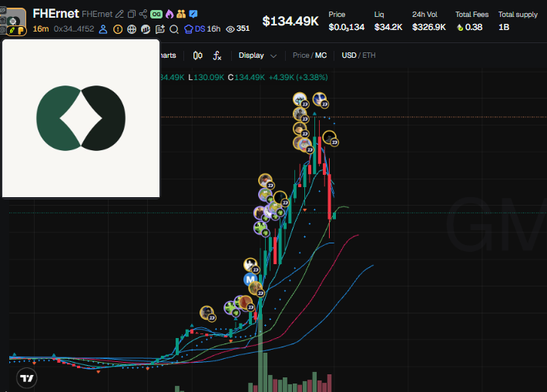This screenshot has height=392, width=547.
Task: Click the blue person profile icon
Action: [103, 29]
